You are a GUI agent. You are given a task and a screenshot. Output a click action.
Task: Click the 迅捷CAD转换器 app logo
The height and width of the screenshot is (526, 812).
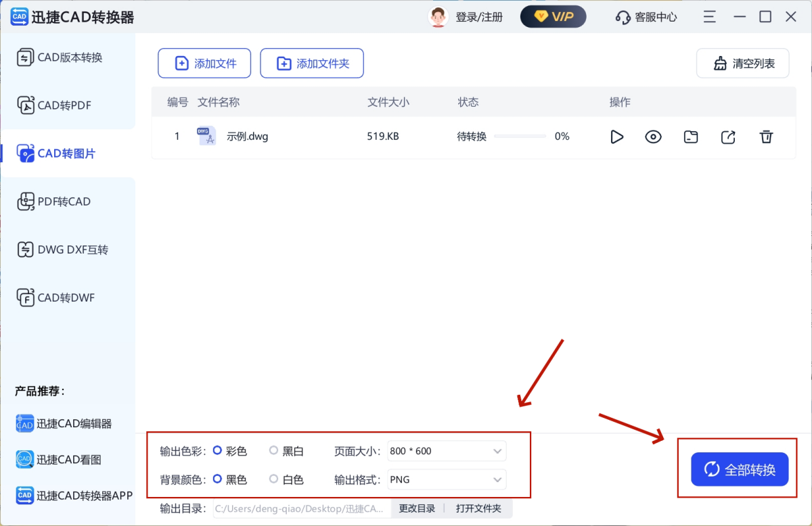pyautogui.click(x=20, y=17)
